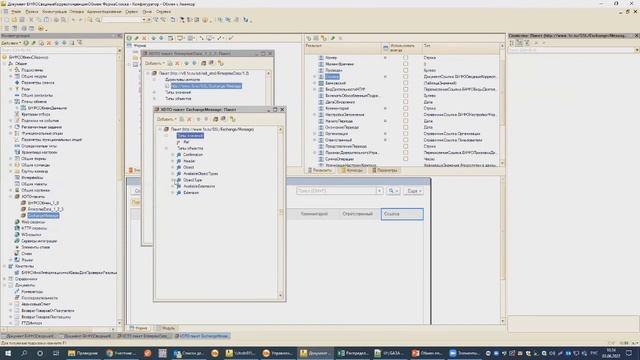Click check form icon in form editor toolbar
This screenshot has width=640, height=360.
(231, 38)
